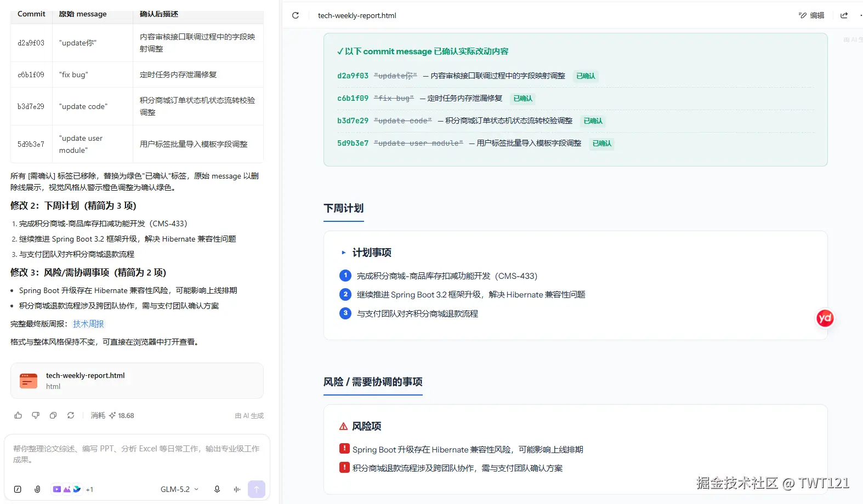
Task: Select the blue bird tool icon
Action: pos(77,489)
